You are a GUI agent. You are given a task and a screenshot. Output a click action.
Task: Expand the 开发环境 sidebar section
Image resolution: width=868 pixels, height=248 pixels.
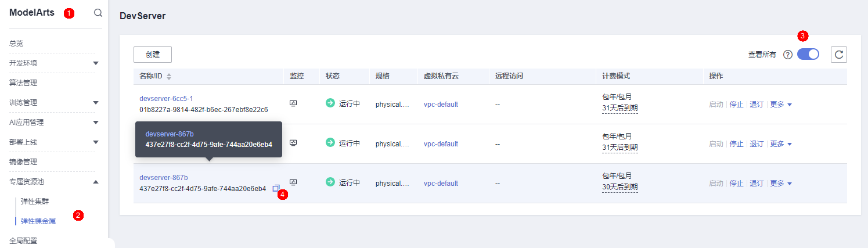coord(96,63)
